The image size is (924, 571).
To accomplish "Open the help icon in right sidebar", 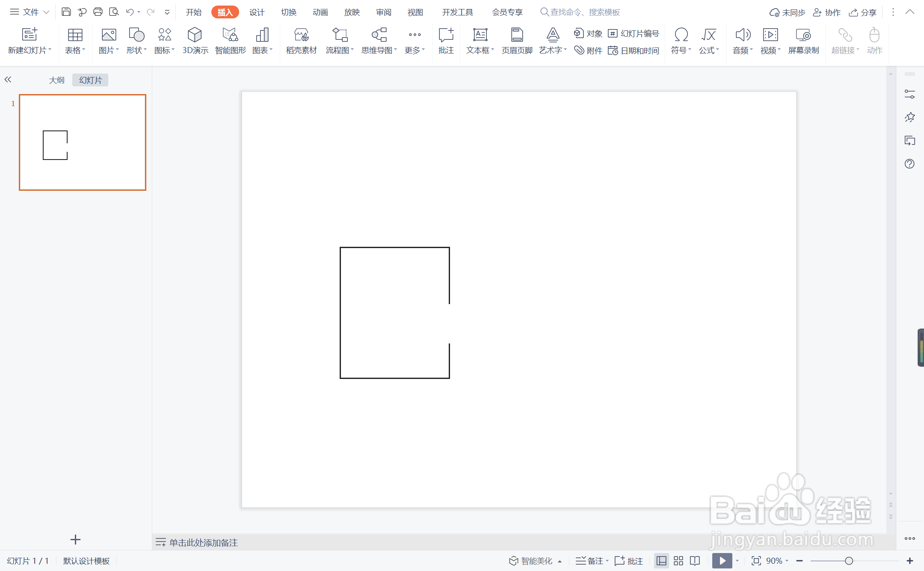I will [x=909, y=163].
